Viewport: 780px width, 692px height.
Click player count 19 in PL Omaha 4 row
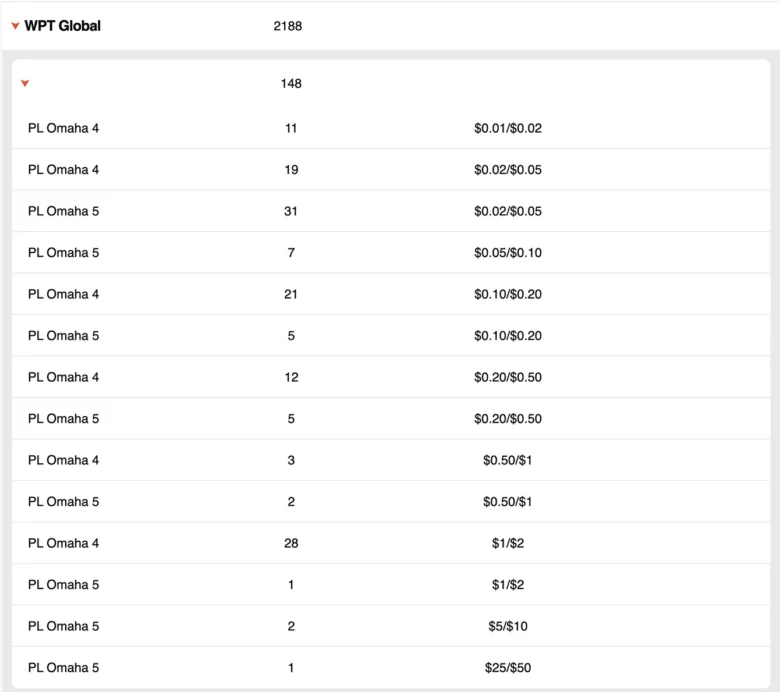tap(291, 170)
